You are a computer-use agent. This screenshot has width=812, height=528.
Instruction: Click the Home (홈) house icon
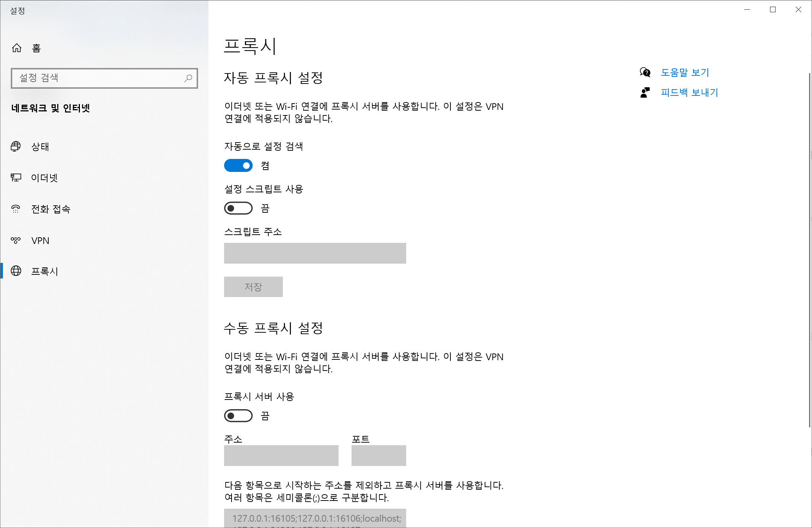tap(17, 48)
